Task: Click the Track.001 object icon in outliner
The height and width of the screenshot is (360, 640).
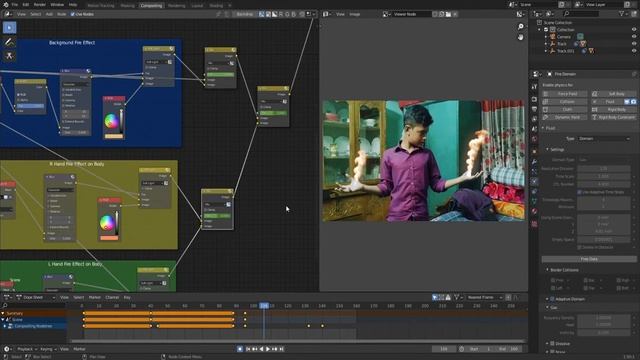Action: pyautogui.click(x=553, y=51)
